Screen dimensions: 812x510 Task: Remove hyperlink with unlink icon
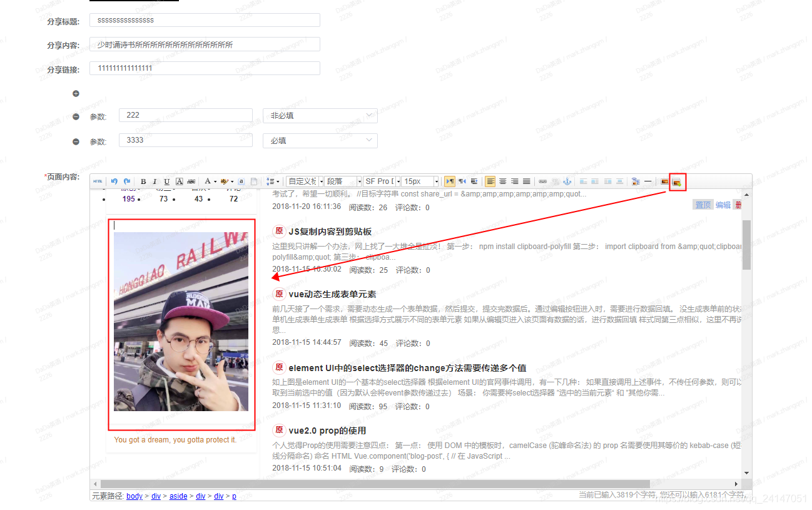pyautogui.click(x=556, y=181)
